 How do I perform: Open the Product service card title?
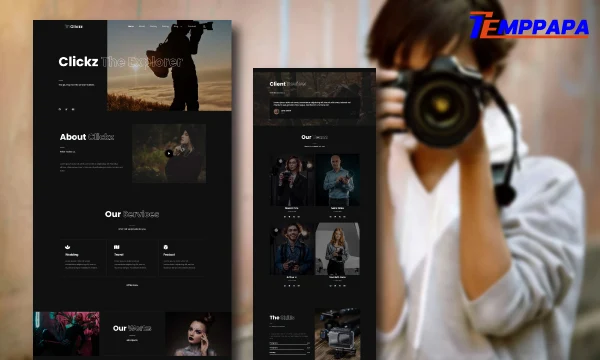click(169, 254)
